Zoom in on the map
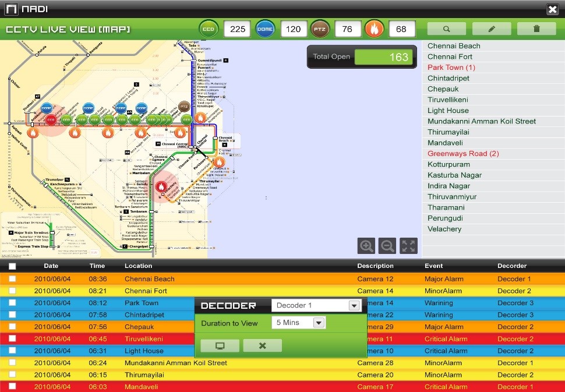565x392 pixels. 366,246
